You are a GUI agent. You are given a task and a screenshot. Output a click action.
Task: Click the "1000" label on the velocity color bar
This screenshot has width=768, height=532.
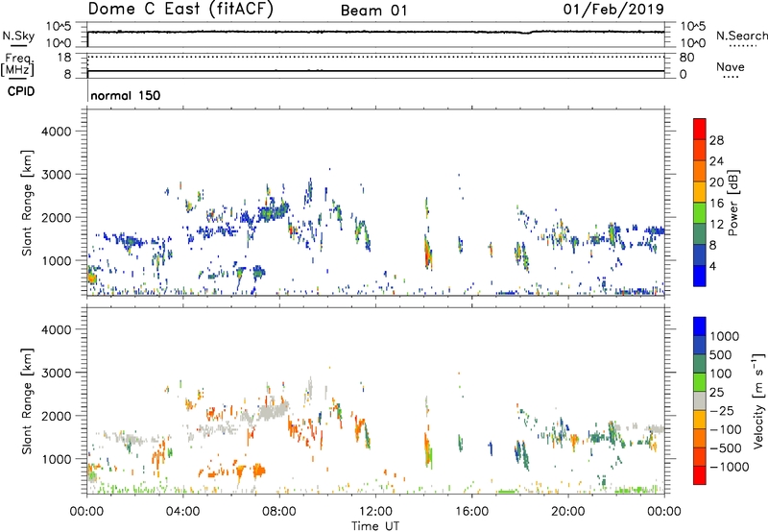click(x=725, y=336)
